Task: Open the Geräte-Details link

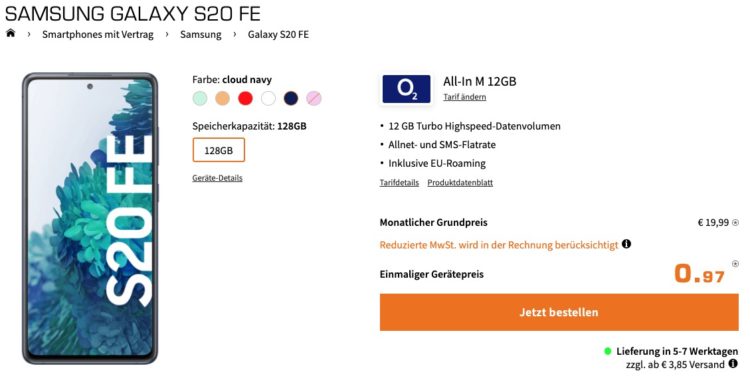Action: (x=217, y=178)
